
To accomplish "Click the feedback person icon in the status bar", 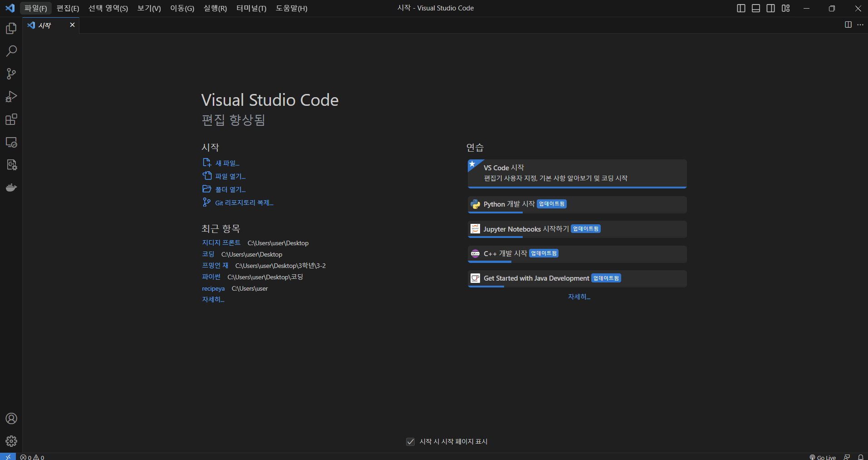I will 847,457.
